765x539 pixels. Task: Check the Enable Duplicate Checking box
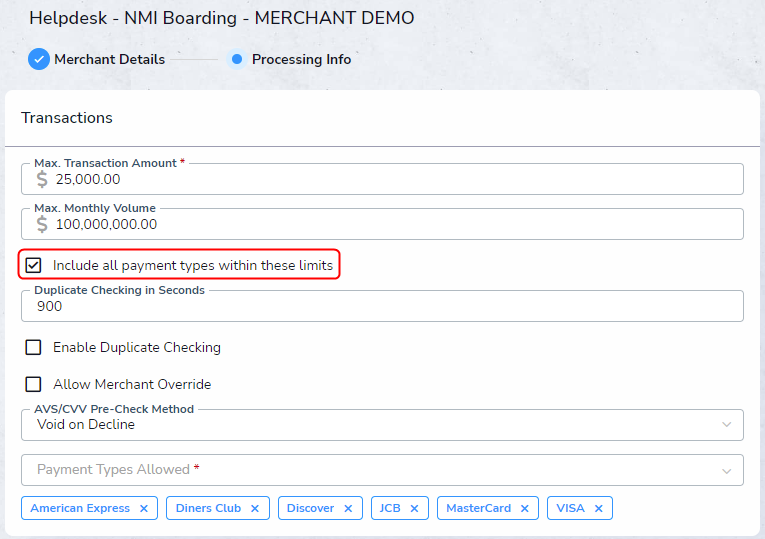point(33,347)
